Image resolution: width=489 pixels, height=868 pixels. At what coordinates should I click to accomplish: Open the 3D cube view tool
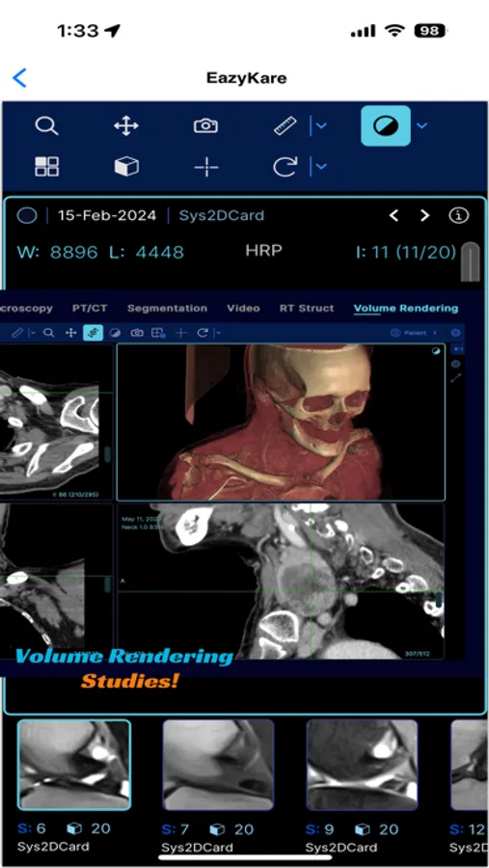tap(126, 166)
